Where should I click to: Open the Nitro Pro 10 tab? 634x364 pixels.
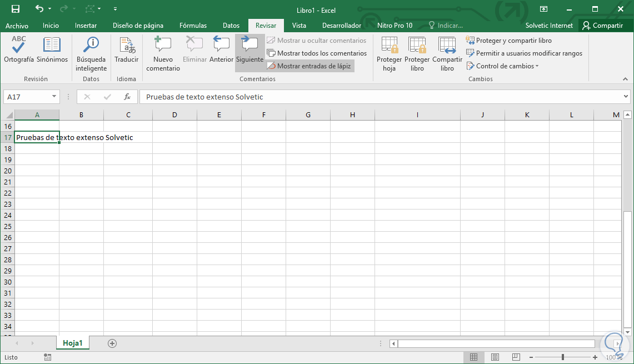395,26
